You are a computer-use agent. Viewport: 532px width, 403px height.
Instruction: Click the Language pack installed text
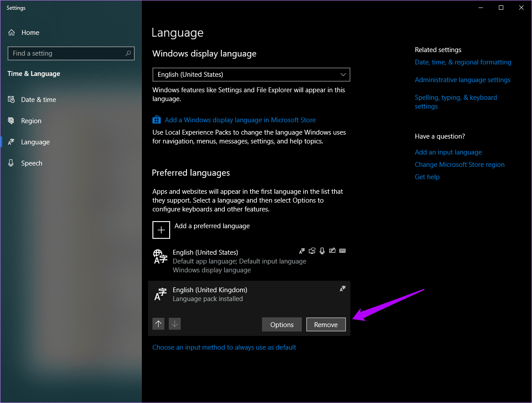208,299
